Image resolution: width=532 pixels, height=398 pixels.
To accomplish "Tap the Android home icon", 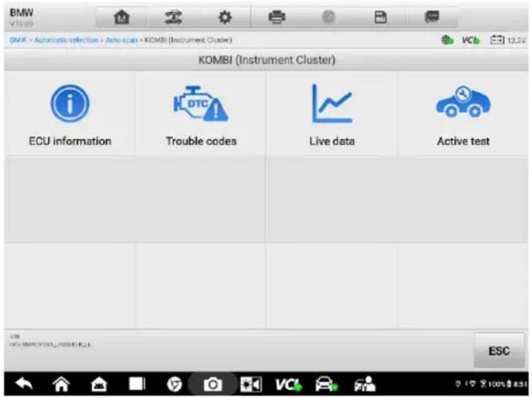I will 61,384.
